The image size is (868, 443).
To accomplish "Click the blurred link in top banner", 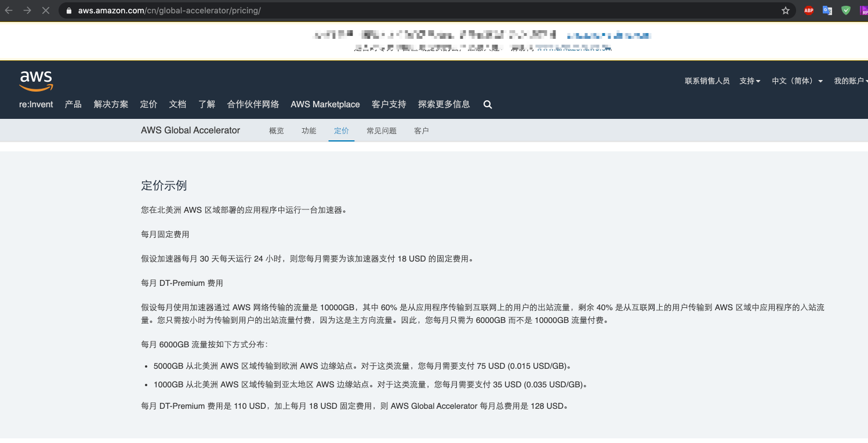I will [x=609, y=35].
